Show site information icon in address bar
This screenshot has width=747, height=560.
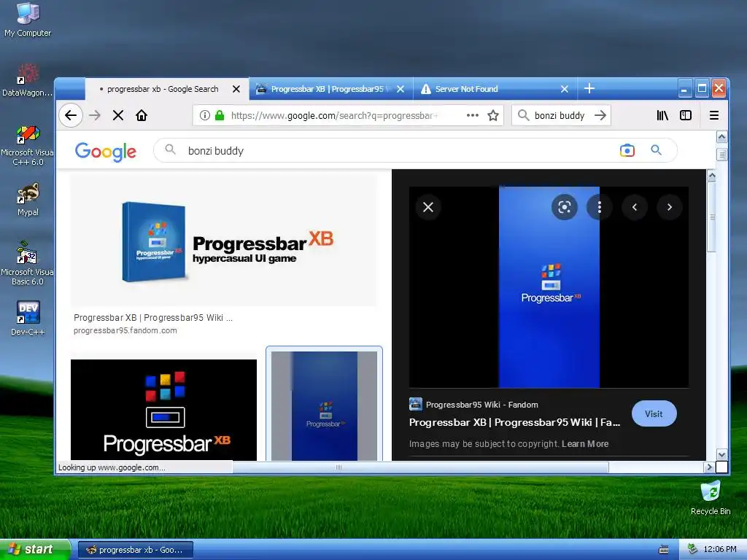tap(205, 115)
